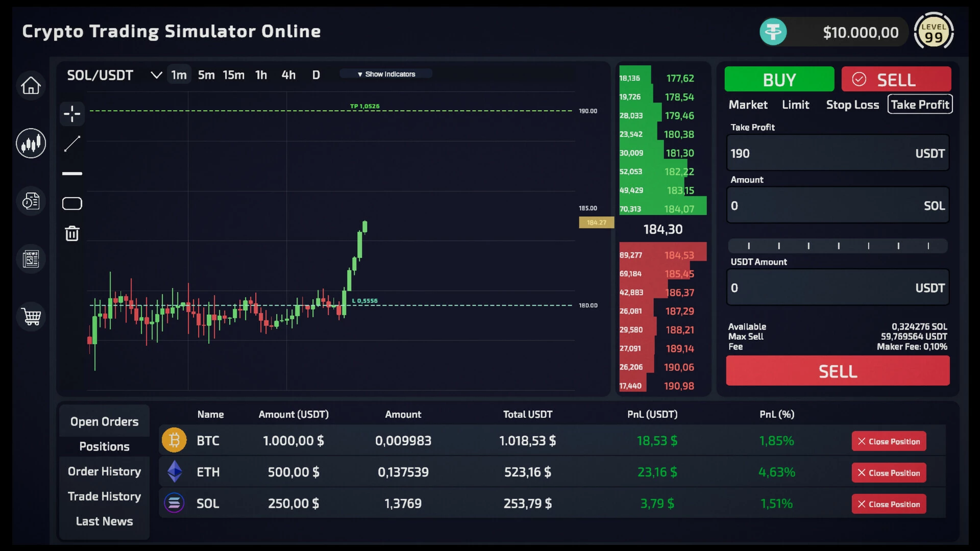
Task: Open the candlestick trading chart sidebar icon
Action: click(31, 143)
